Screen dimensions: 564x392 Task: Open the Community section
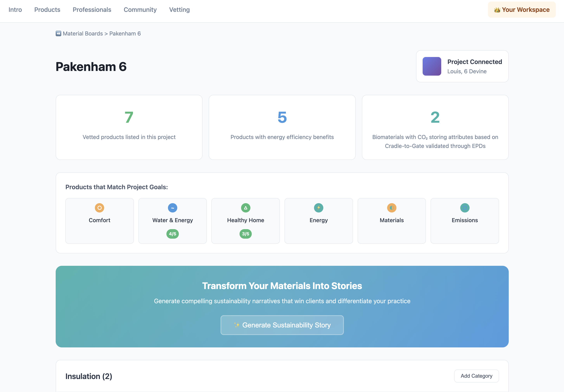click(x=140, y=10)
